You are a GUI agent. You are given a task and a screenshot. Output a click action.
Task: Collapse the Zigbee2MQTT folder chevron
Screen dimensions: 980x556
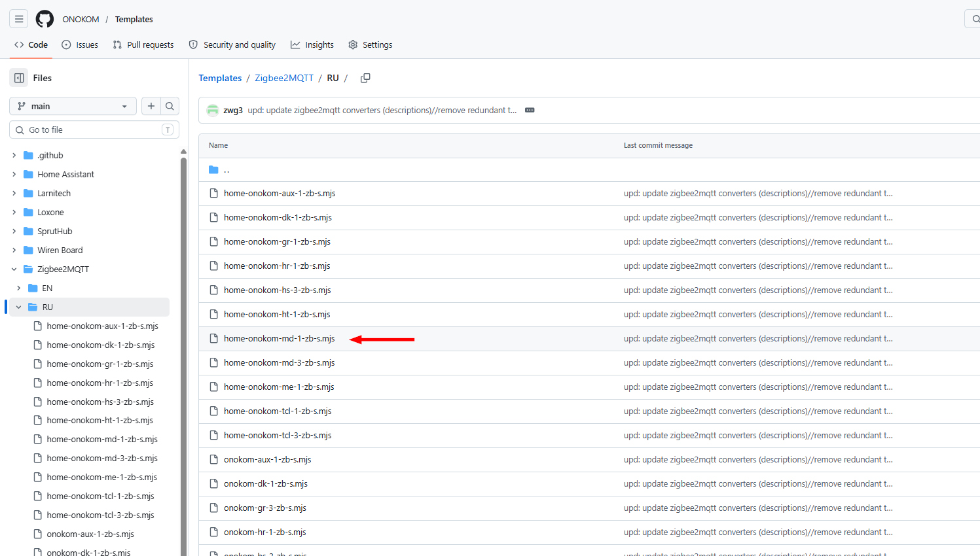coord(14,269)
